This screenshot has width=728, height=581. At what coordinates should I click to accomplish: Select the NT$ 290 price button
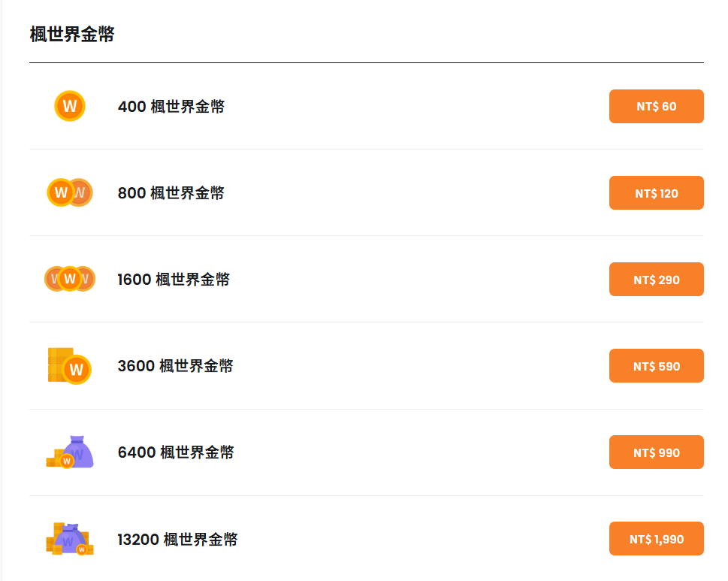656,279
